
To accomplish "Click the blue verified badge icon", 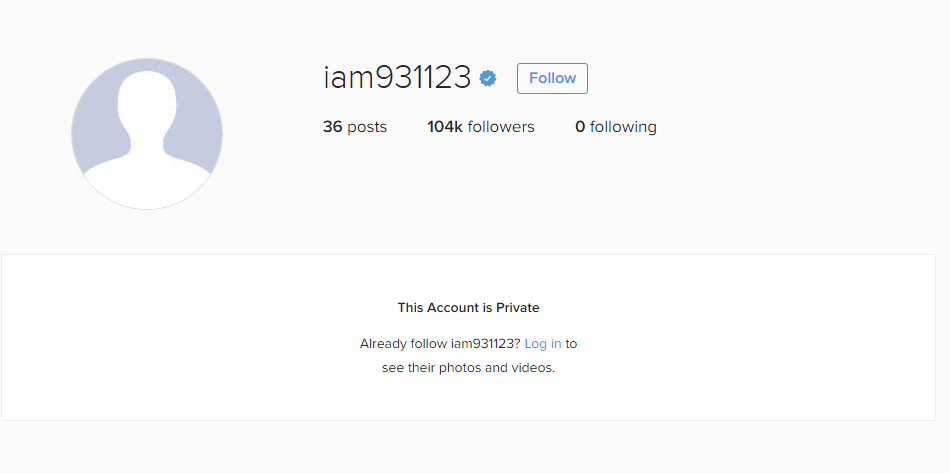I will pyautogui.click(x=488, y=78).
